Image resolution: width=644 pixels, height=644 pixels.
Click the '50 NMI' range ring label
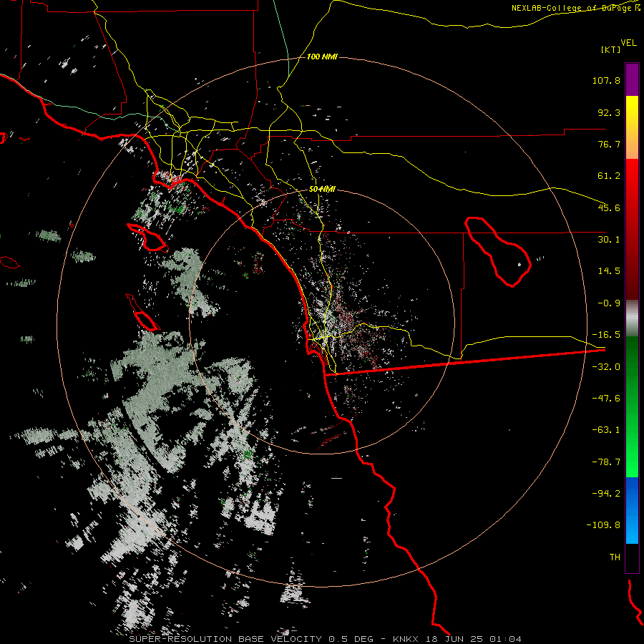tap(322, 190)
